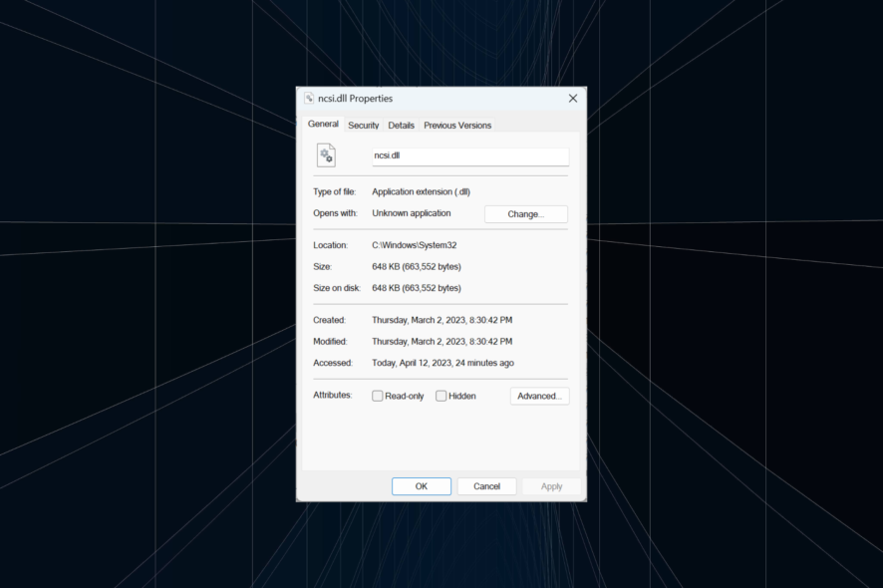The width and height of the screenshot is (883, 588).
Task: Close the ncsi.dll Properties dialog
Action: coord(573,99)
